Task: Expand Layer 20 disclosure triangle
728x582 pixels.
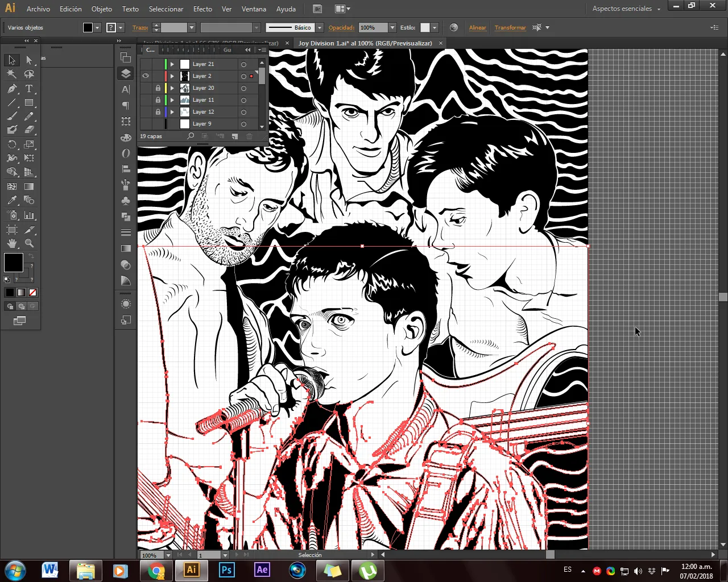Action: pos(172,88)
